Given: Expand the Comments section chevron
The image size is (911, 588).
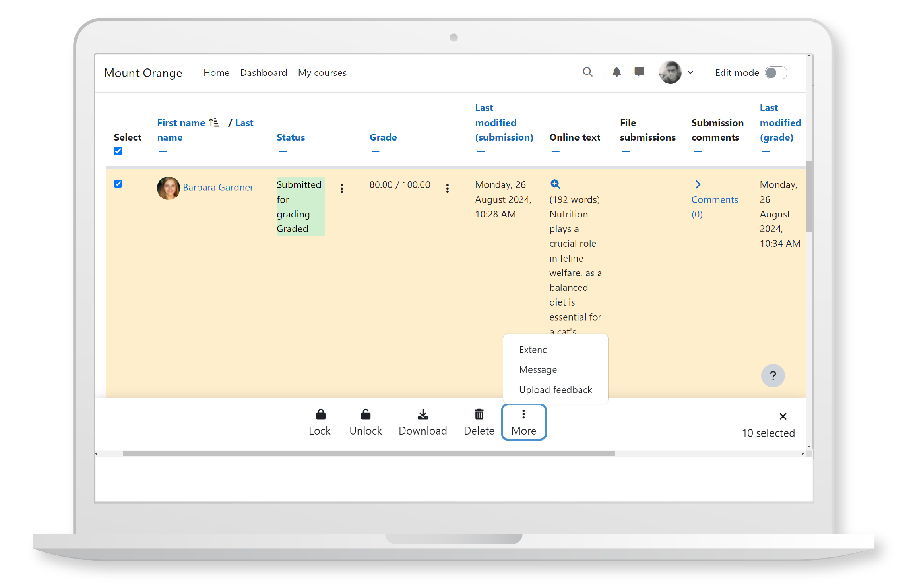Looking at the screenshot, I should 698,184.
